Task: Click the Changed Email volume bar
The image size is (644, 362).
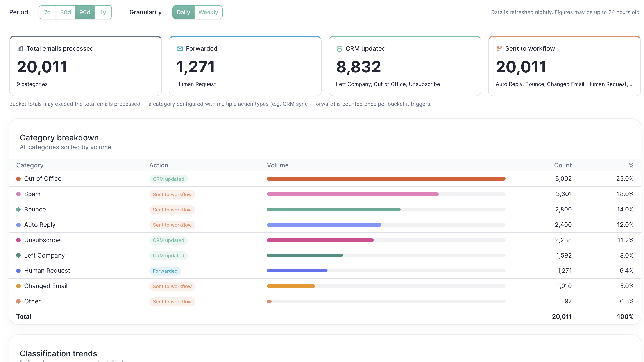Action: [x=386, y=286]
